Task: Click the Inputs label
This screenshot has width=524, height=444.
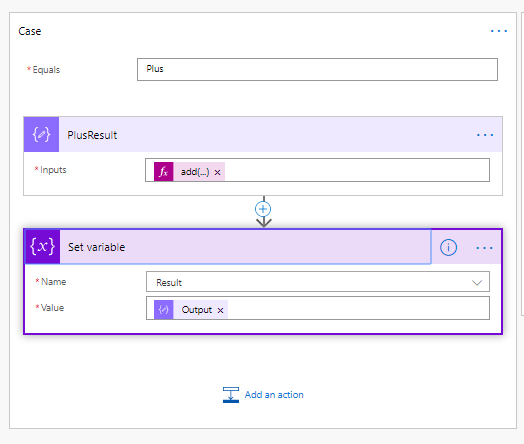Action: click(x=53, y=170)
